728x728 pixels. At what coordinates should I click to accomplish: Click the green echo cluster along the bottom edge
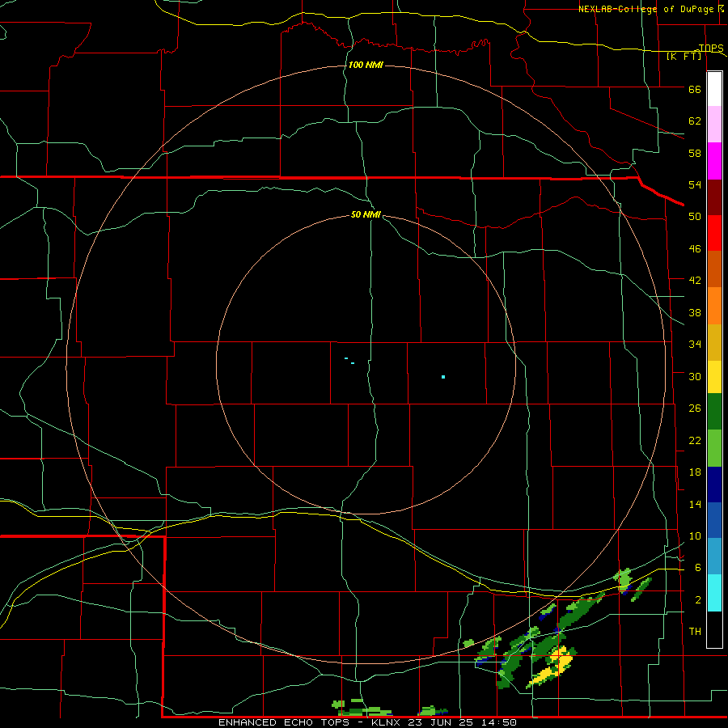(362, 708)
